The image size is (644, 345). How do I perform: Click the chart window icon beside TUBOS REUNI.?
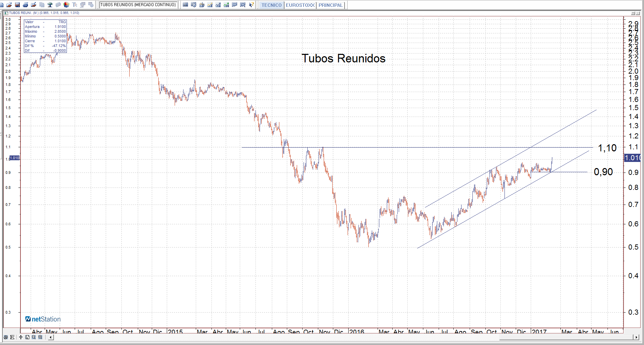(x=6, y=13)
